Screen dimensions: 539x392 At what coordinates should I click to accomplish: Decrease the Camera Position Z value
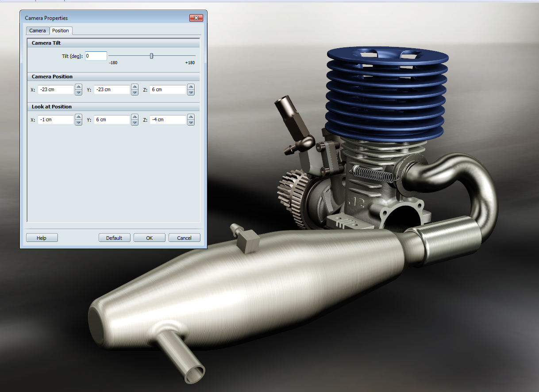click(191, 92)
